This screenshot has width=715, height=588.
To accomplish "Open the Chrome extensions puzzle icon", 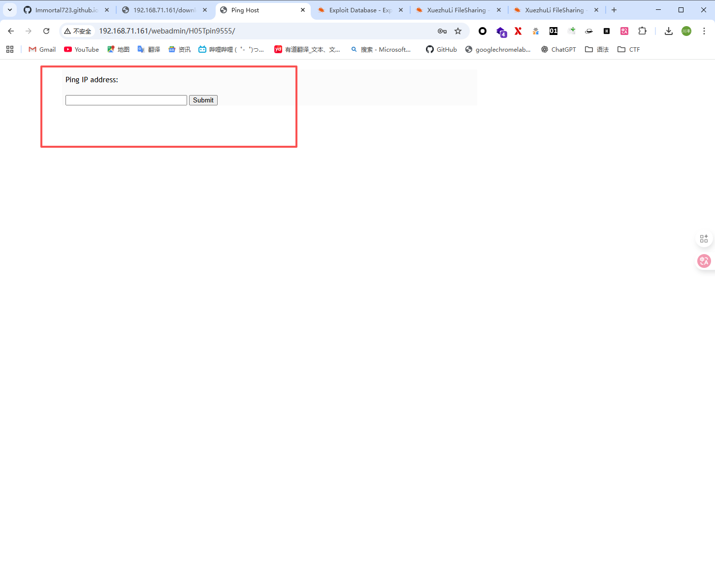I will [642, 31].
